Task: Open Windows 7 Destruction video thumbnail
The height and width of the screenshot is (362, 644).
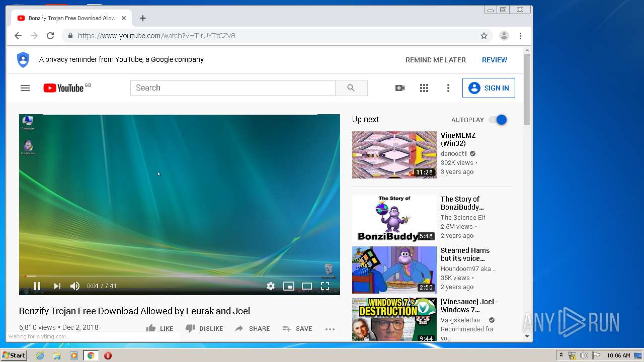Action: (x=394, y=320)
